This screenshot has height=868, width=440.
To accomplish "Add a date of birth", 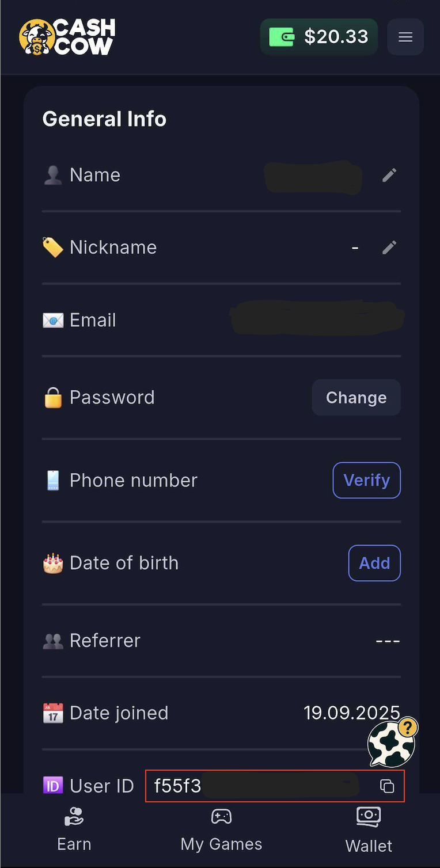I will coord(374,563).
